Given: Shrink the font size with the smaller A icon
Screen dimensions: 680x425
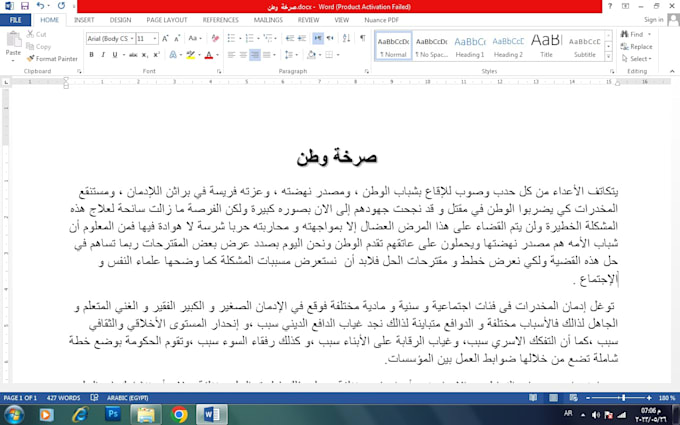Looking at the screenshot, I should click(177, 39).
